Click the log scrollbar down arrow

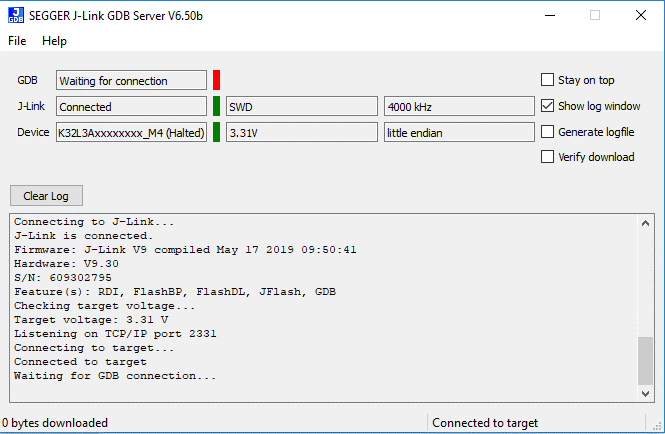645,393
